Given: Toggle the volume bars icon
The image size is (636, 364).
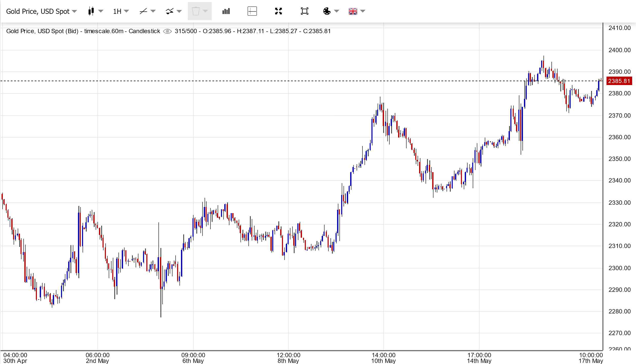Looking at the screenshot, I should point(226,11).
